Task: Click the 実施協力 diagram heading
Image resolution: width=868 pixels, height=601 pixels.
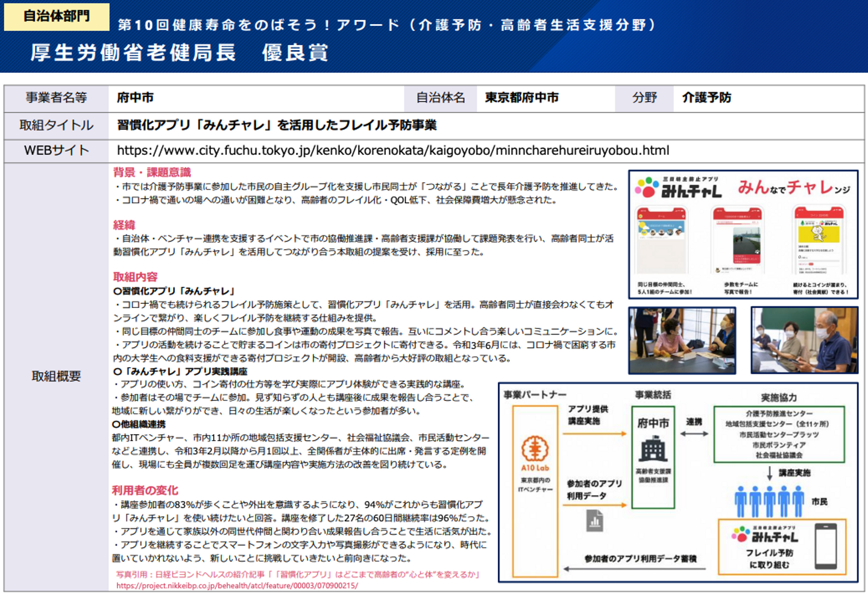Action: pos(779,397)
